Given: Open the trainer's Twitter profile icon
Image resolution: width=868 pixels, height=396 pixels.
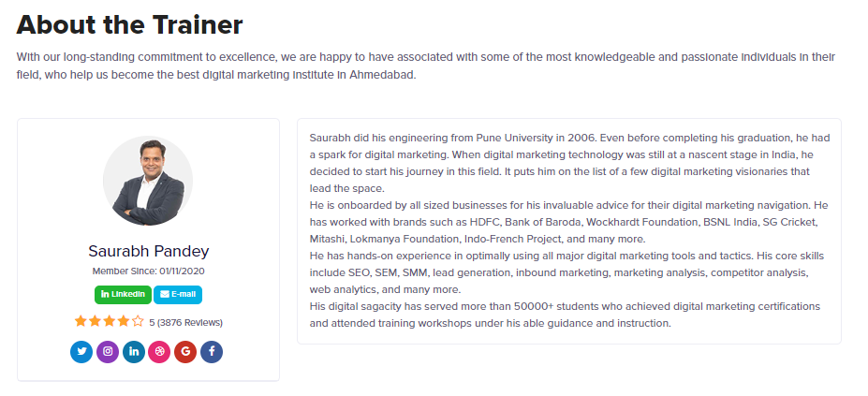Looking at the screenshot, I should pos(81,352).
